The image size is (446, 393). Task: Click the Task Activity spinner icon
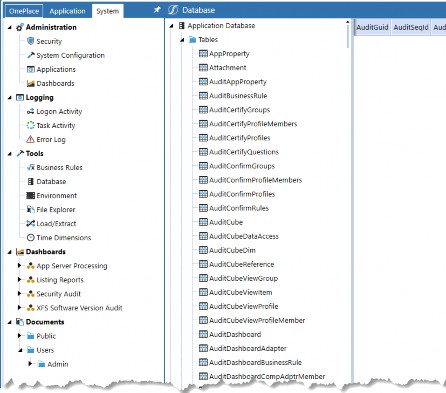click(30, 125)
